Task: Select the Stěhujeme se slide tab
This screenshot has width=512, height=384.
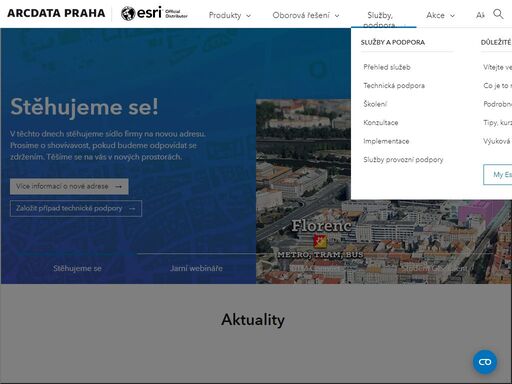Action: (77, 268)
